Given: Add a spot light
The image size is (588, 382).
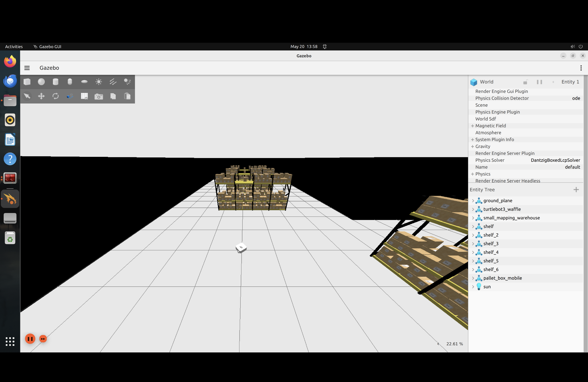Looking at the screenshot, I should point(127,82).
